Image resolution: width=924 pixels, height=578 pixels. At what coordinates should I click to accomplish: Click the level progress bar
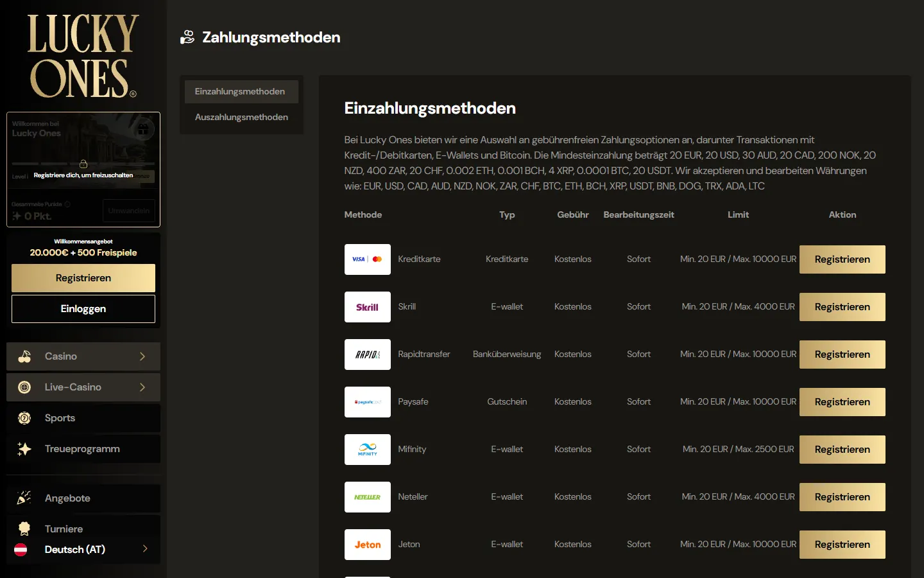click(83, 164)
